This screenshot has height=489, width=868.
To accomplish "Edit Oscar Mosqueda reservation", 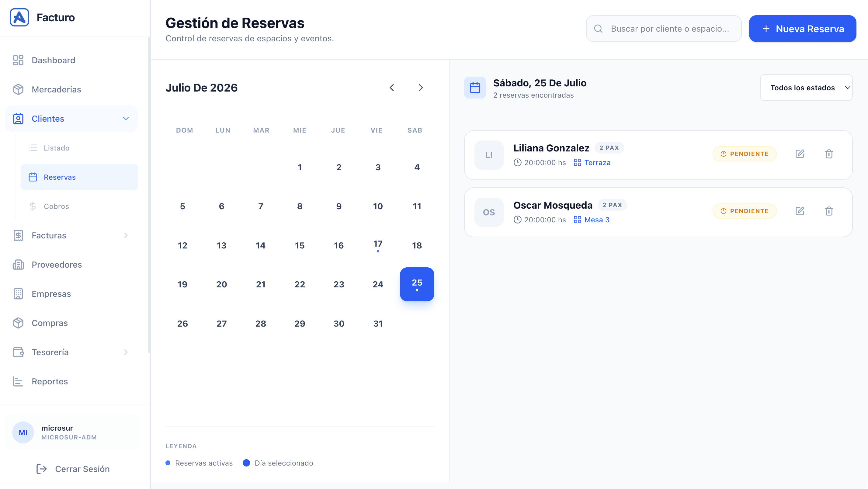I will [x=800, y=211].
